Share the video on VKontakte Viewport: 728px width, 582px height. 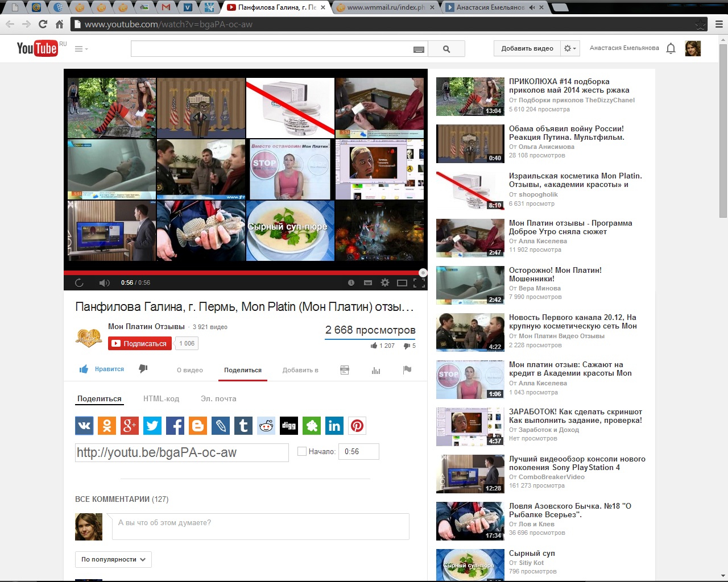[x=84, y=425]
